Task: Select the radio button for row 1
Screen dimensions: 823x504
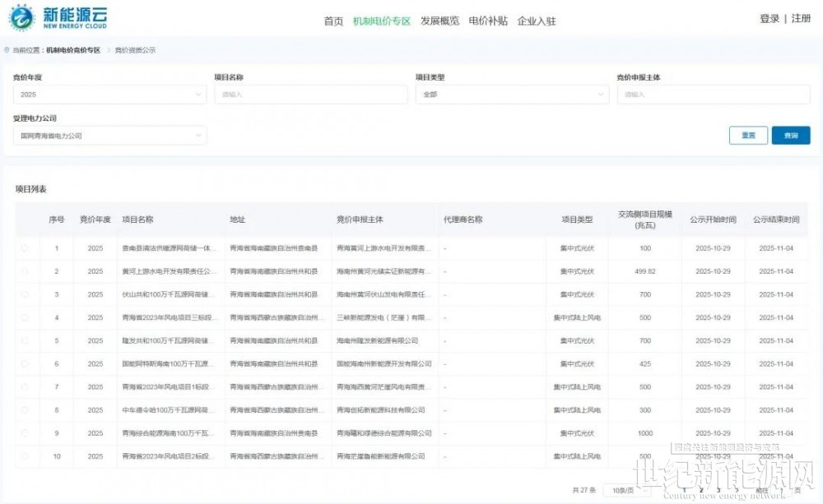Action: [x=25, y=248]
